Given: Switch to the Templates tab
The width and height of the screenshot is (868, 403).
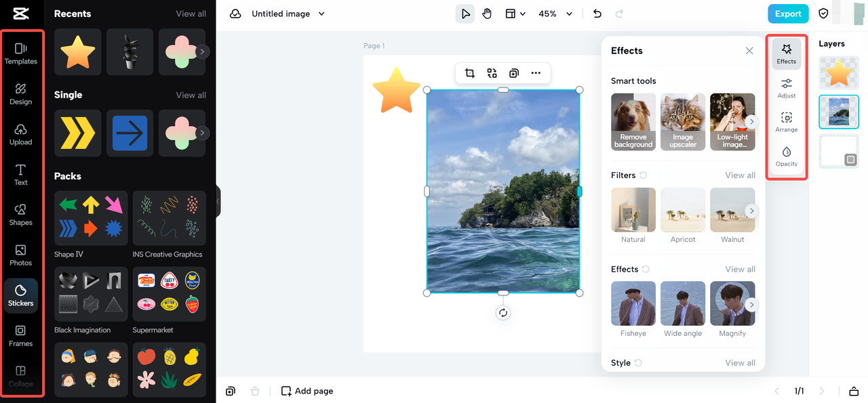Looking at the screenshot, I should 21,54.
